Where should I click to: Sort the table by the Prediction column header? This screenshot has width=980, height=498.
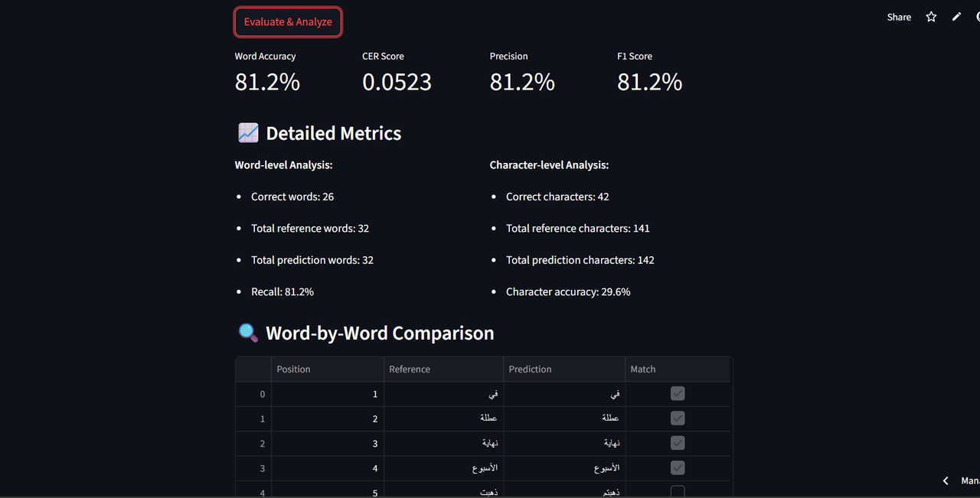pyautogui.click(x=564, y=369)
